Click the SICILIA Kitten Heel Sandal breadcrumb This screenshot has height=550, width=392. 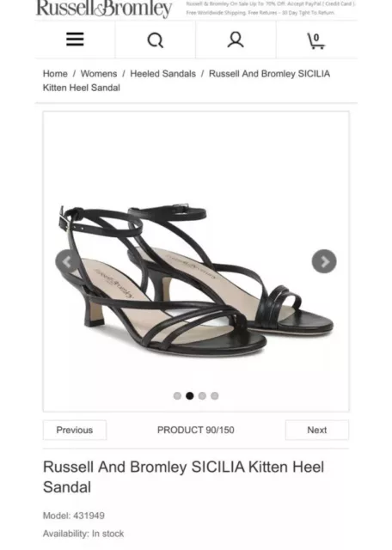(x=187, y=81)
